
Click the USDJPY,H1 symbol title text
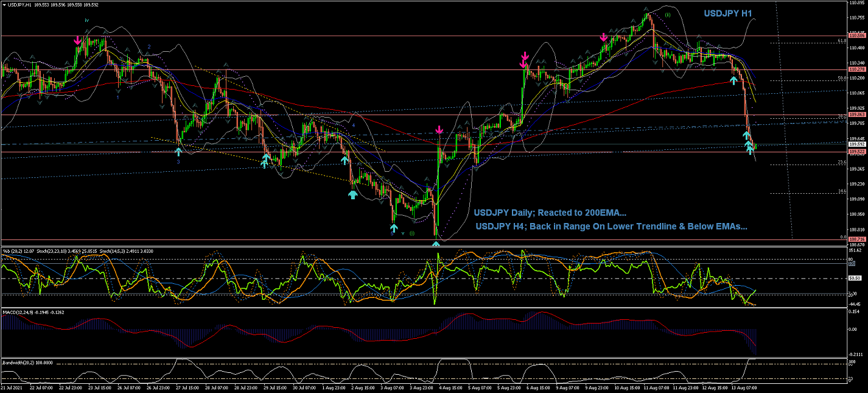click(x=19, y=5)
